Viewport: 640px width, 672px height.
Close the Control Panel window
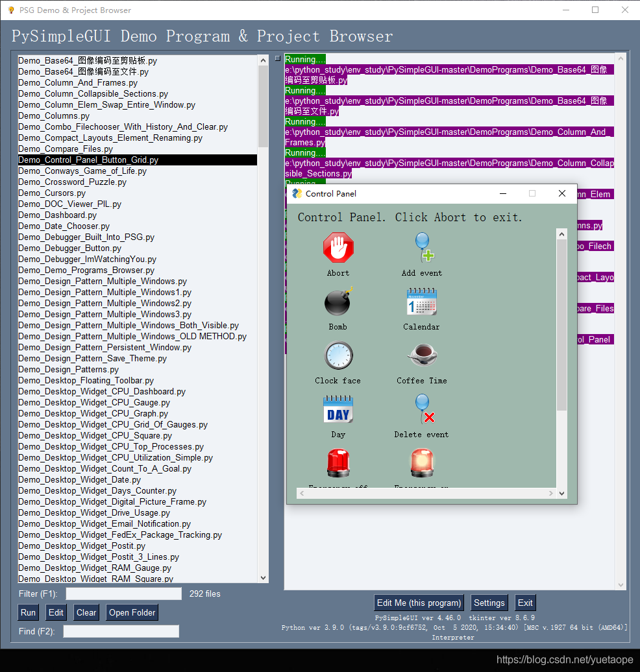562,194
